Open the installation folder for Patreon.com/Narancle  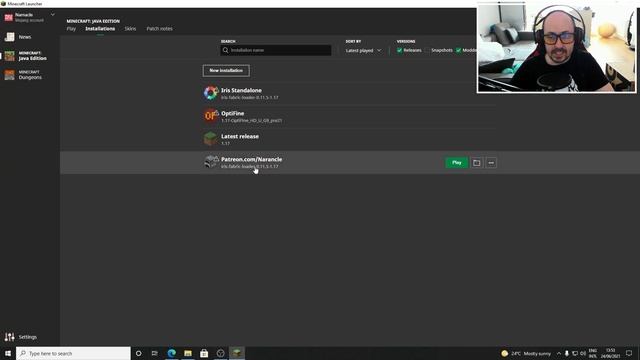(476, 162)
